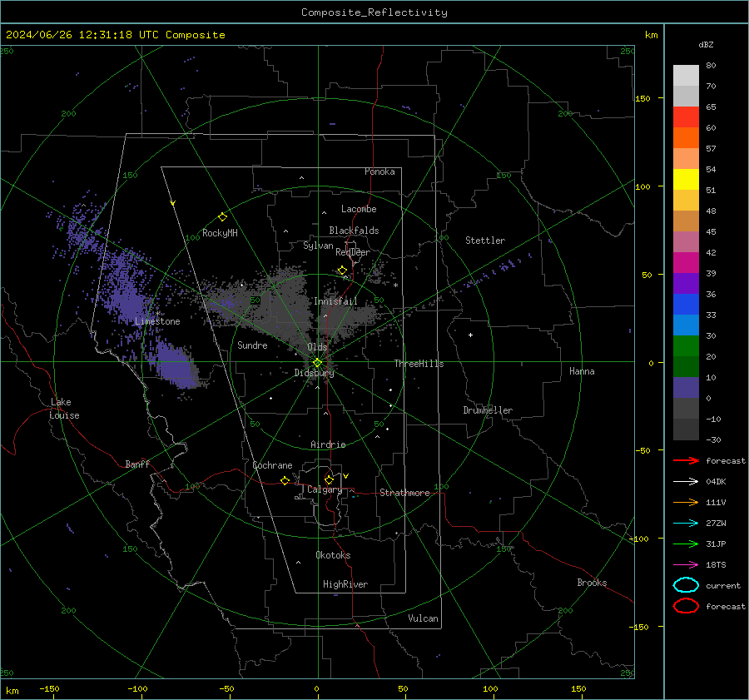Click the km unit label at top right
749x700 pixels.
coord(651,35)
